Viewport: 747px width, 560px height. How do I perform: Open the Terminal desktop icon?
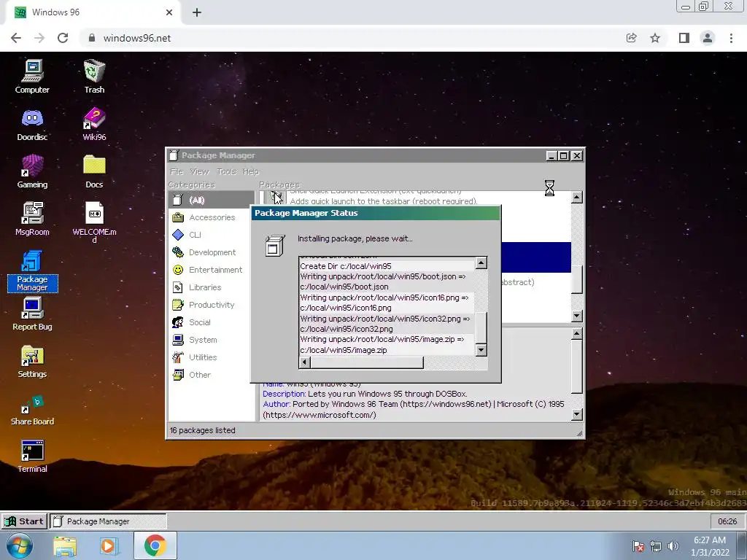coord(32,456)
